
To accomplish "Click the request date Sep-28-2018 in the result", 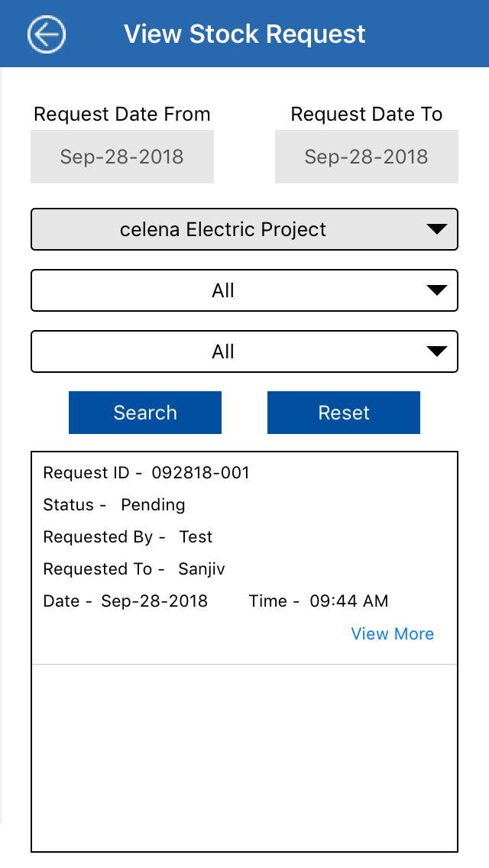I will pos(154,601).
